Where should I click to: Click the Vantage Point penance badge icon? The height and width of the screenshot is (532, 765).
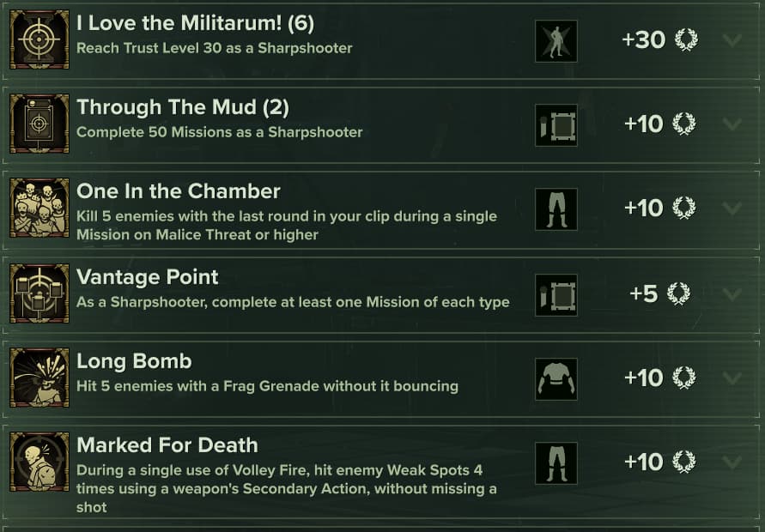[39, 293]
